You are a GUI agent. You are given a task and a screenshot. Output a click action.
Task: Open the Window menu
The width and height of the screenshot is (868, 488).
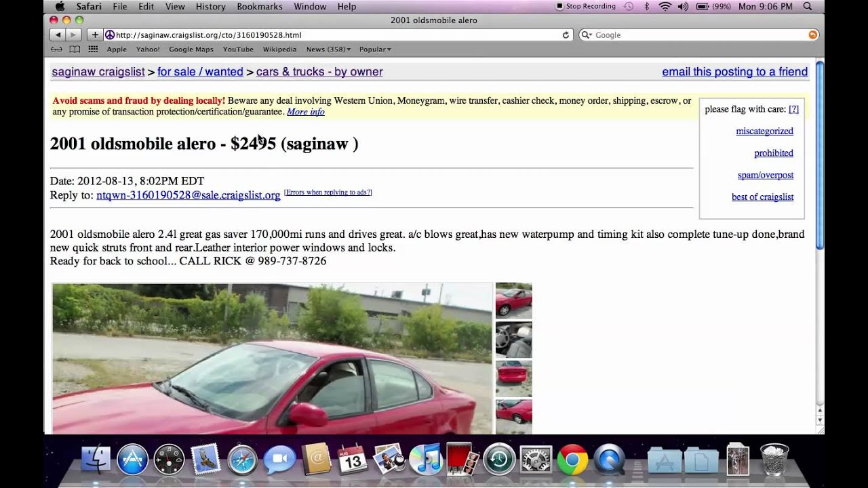click(x=310, y=6)
